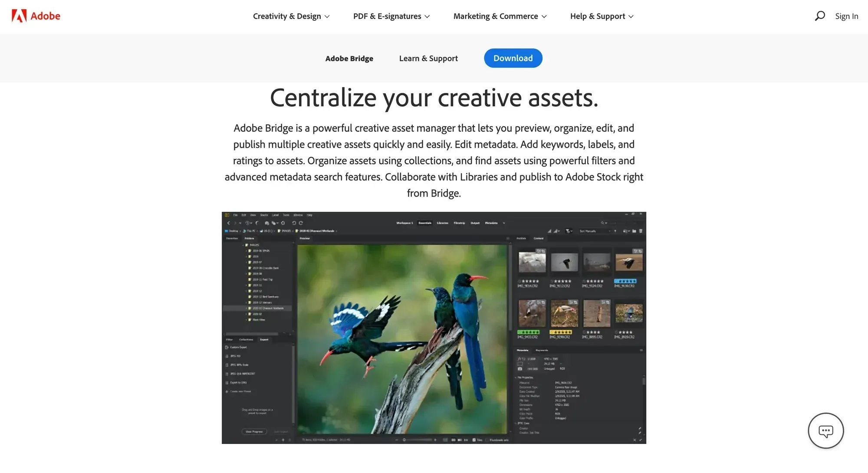Expand the Help & Support menu
This screenshot has height=473, width=868.
click(x=602, y=16)
